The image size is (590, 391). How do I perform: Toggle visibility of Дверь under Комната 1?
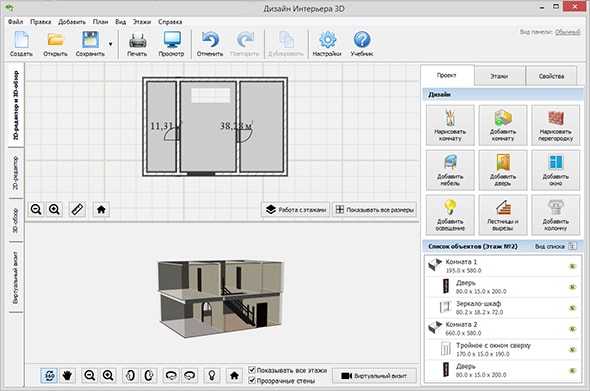click(x=572, y=287)
